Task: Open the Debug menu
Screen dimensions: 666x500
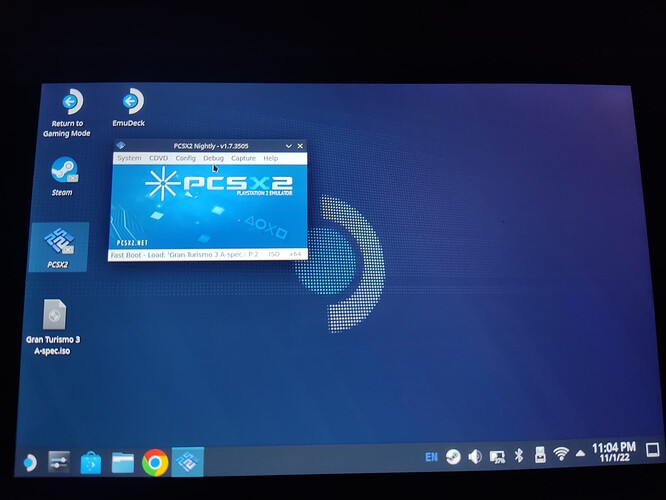Action: [x=213, y=158]
